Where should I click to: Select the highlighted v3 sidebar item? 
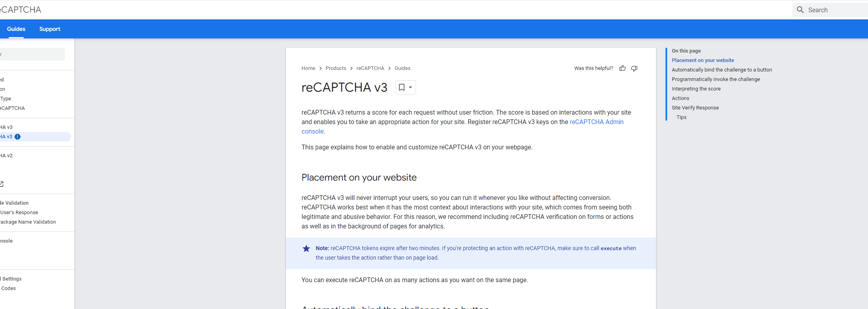click(x=35, y=137)
